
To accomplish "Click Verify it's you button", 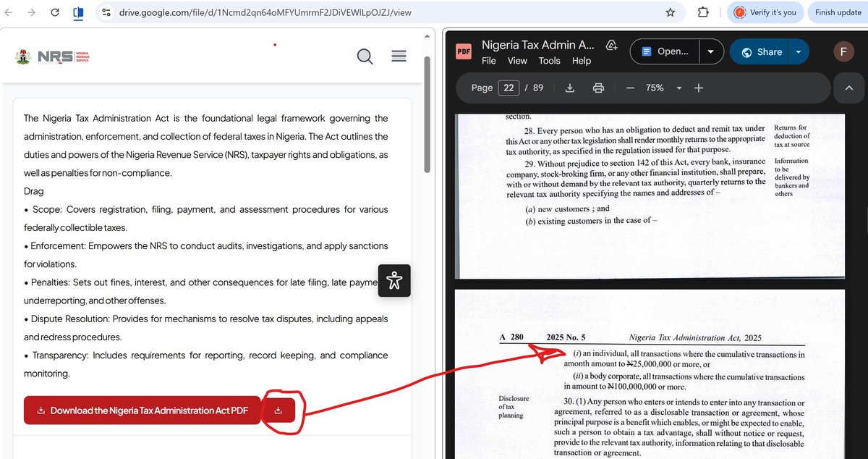I will coord(765,12).
